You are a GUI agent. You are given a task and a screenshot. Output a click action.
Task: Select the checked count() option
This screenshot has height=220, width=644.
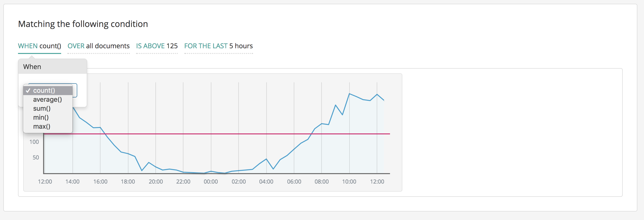(x=44, y=90)
